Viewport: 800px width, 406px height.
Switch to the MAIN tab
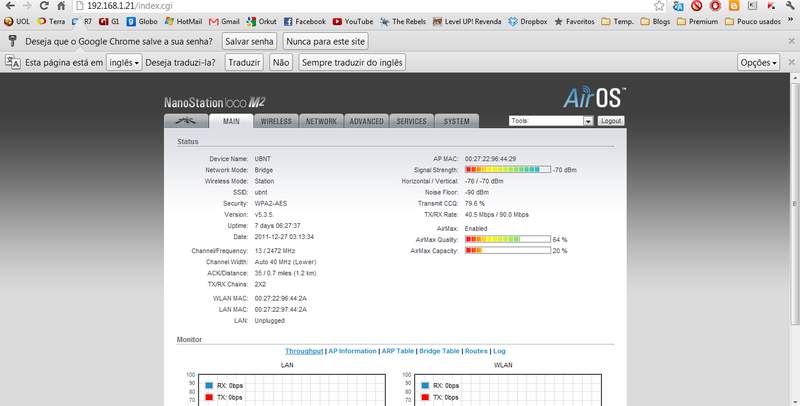(x=231, y=121)
